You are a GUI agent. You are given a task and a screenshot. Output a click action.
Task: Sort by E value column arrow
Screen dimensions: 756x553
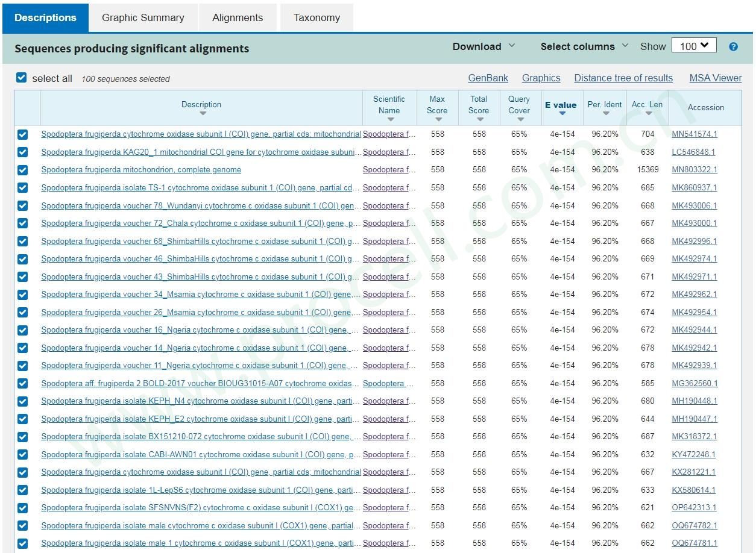click(x=562, y=113)
